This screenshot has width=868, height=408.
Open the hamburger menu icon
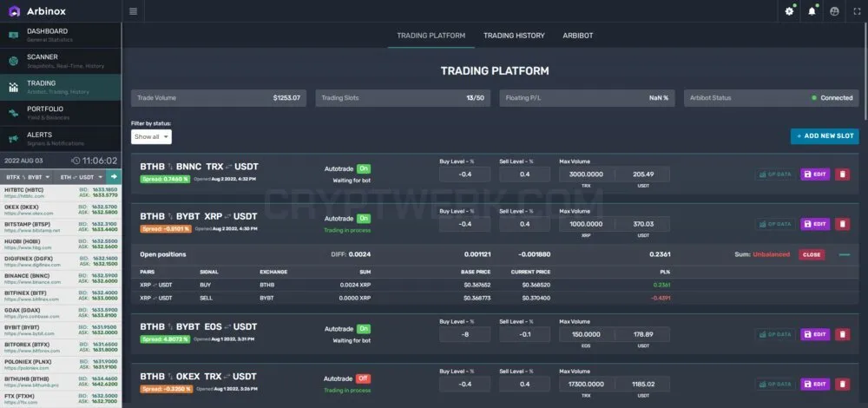(x=133, y=11)
